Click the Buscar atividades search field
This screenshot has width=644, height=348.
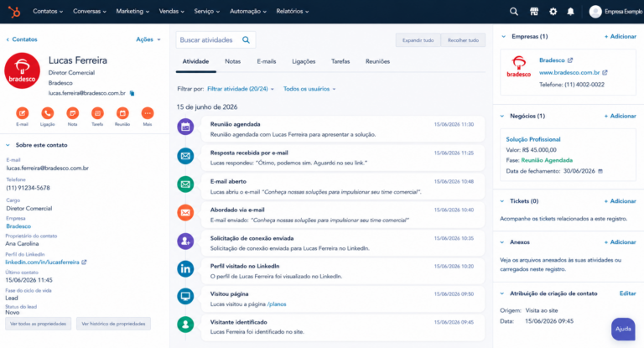(216, 40)
